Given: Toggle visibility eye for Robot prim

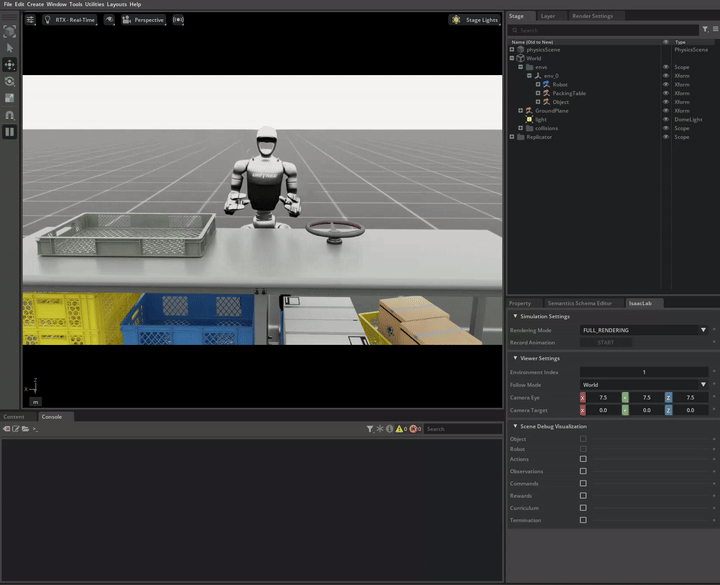Looking at the screenshot, I should pyautogui.click(x=666, y=84).
